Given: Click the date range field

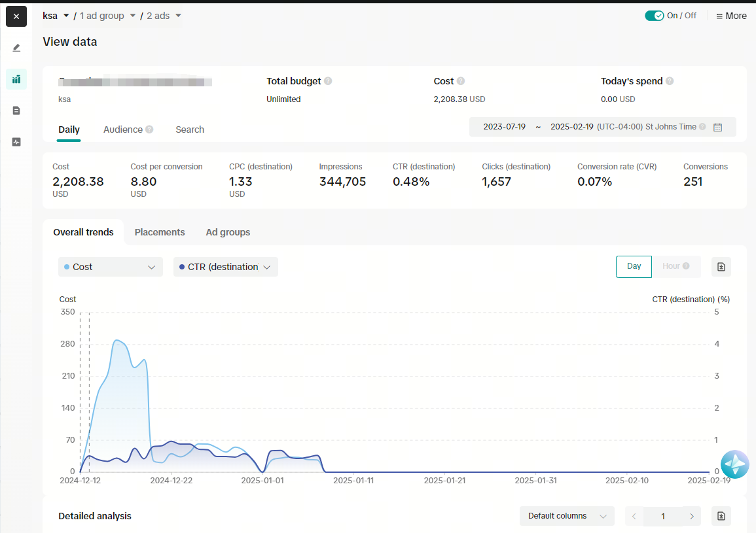Looking at the screenshot, I should [x=602, y=127].
